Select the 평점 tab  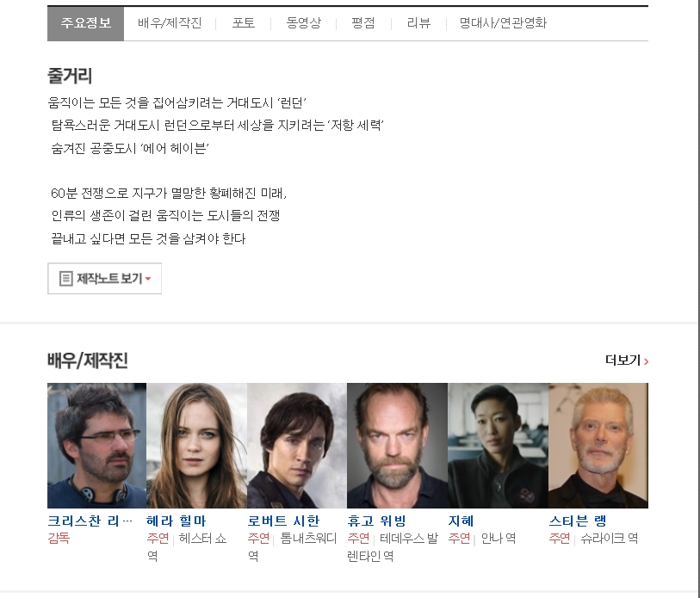point(363,23)
